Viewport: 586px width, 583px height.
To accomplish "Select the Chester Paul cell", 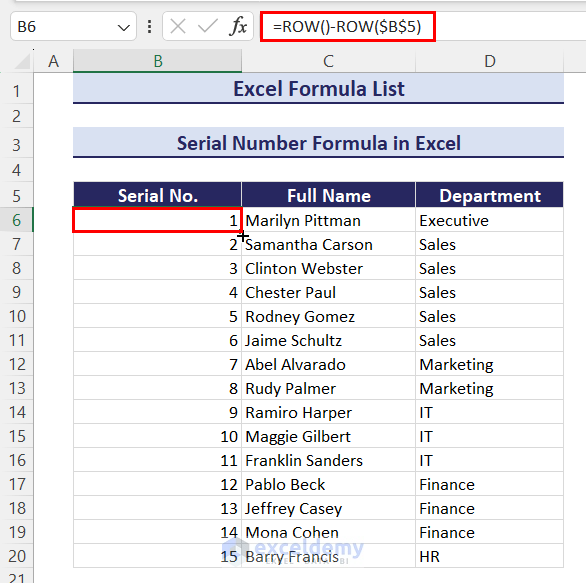I will pos(329,292).
